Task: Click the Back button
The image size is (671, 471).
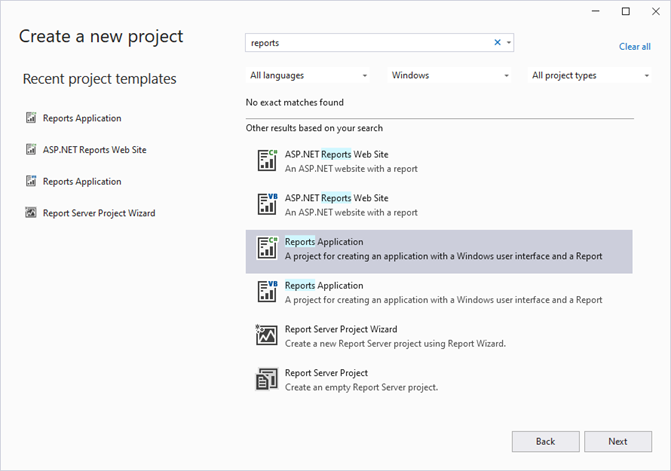Action: tap(545, 441)
